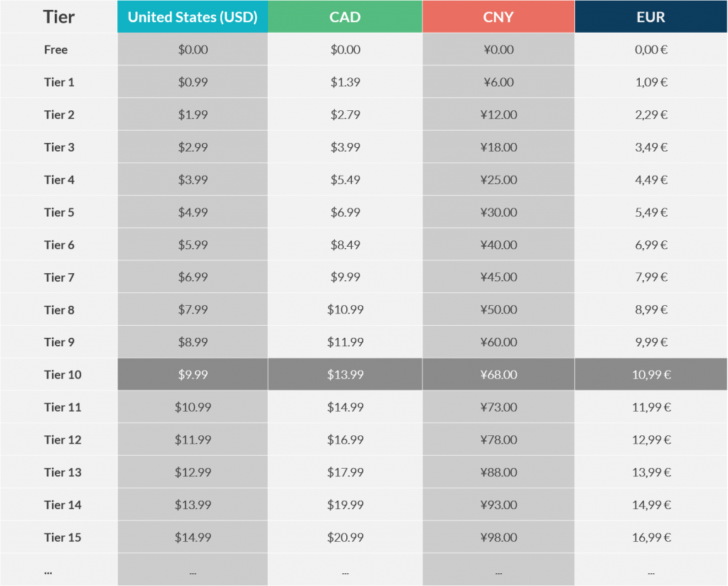
Task: Select the dark blue EUR header
Action: pyautogui.click(x=651, y=17)
